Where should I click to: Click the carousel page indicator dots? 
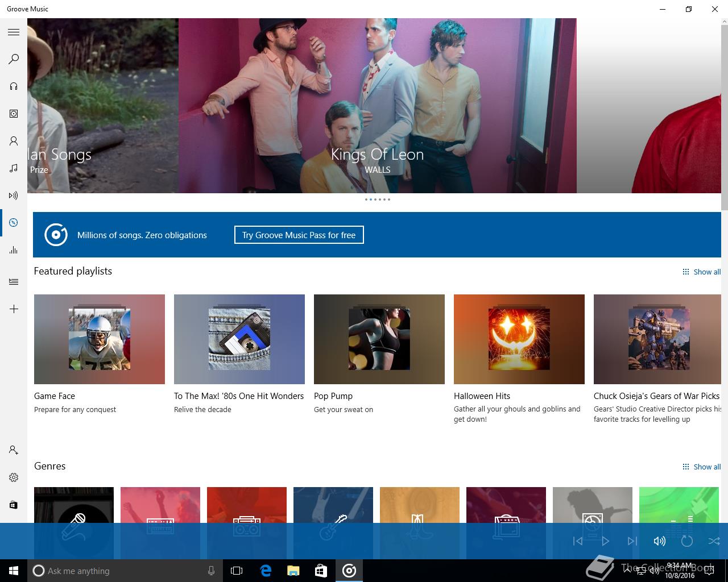(x=378, y=199)
